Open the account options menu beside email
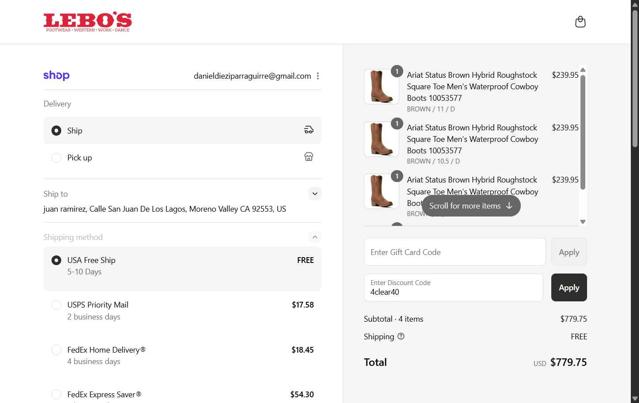Screen dimensions: 639x403 click(x=318, y=76)
